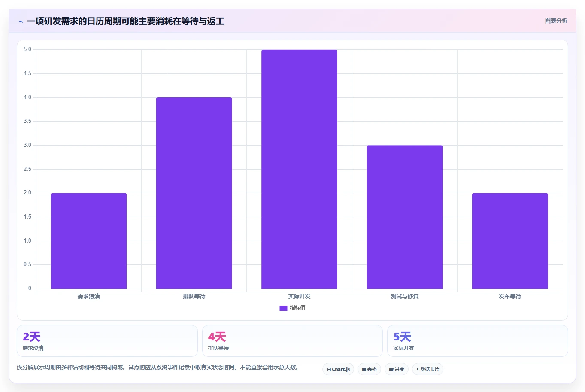
Task: Click the 排队等待 x-axis label
Action: click(x=194, y=296)
